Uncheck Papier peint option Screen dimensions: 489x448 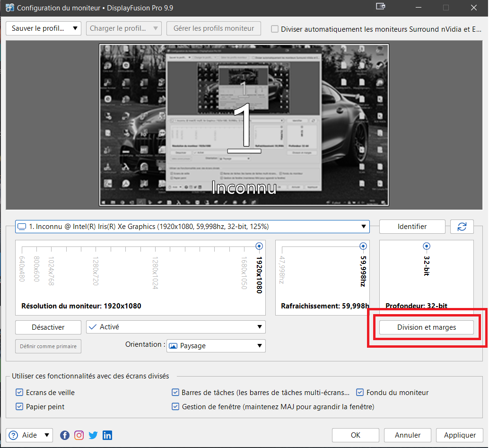coord(19,406)
